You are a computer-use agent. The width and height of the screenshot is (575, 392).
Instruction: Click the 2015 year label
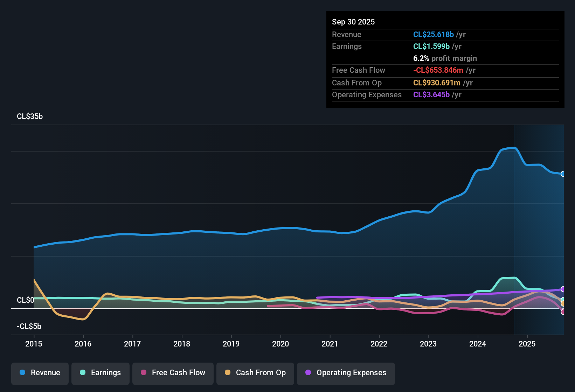click(34, 344)
